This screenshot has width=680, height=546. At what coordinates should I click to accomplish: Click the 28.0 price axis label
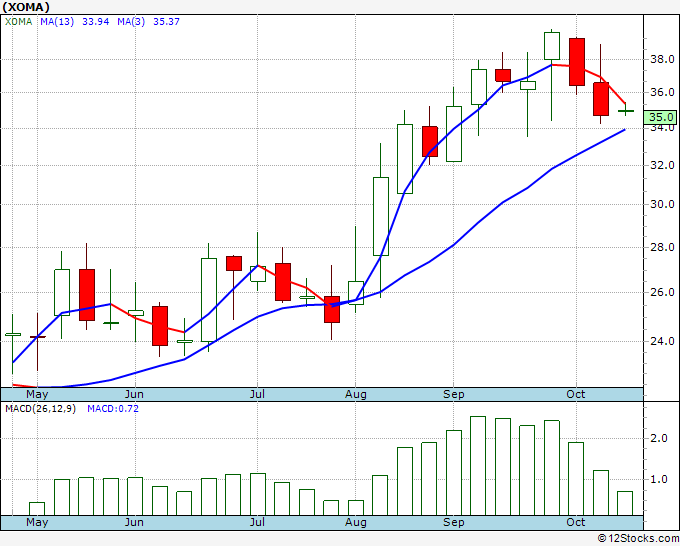(x=662, y=247)
